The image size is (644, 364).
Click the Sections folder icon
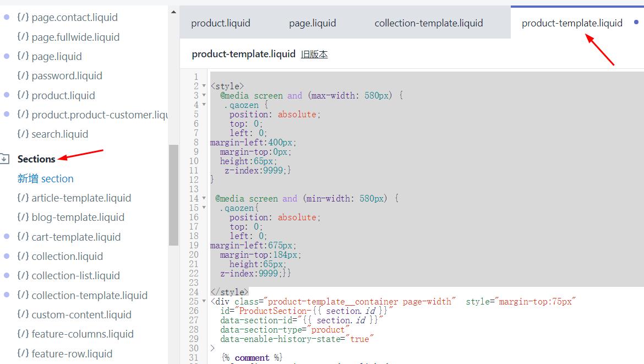click(4, 159)
